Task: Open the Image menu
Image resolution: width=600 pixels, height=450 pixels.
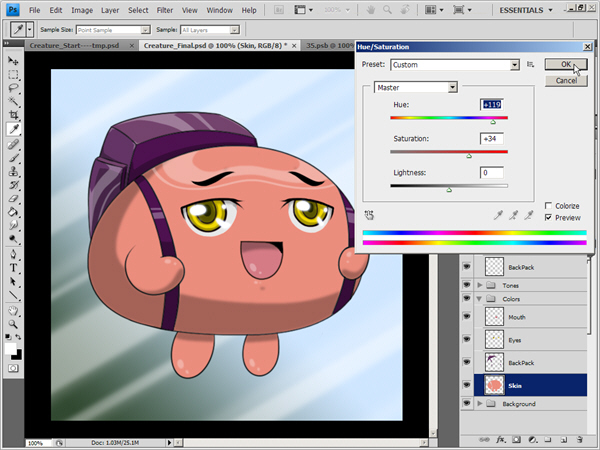Action: [82, 10]
